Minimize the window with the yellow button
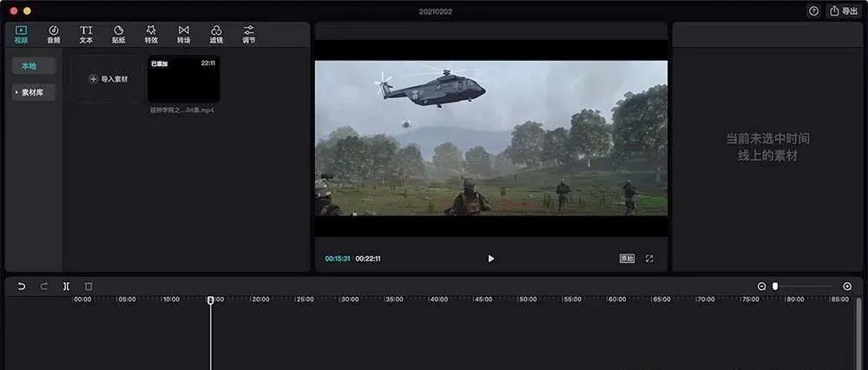The height and width of the screenshot is (370, 868). pos(27,11)
